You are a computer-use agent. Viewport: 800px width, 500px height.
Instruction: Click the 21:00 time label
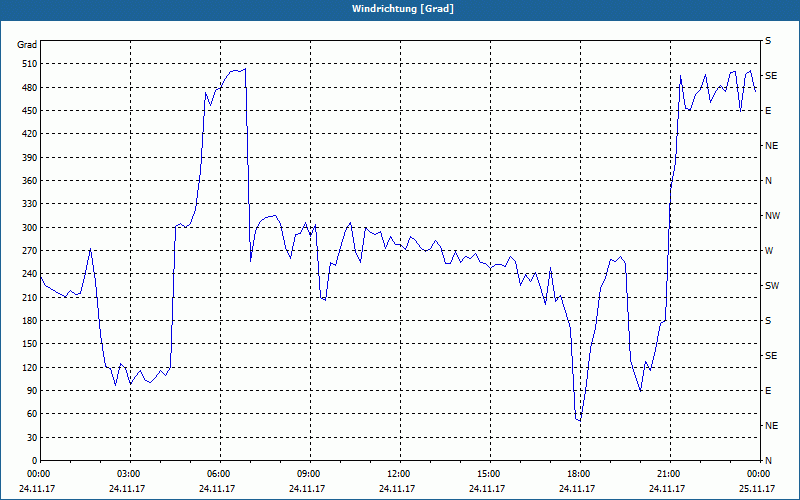point(667,474)
